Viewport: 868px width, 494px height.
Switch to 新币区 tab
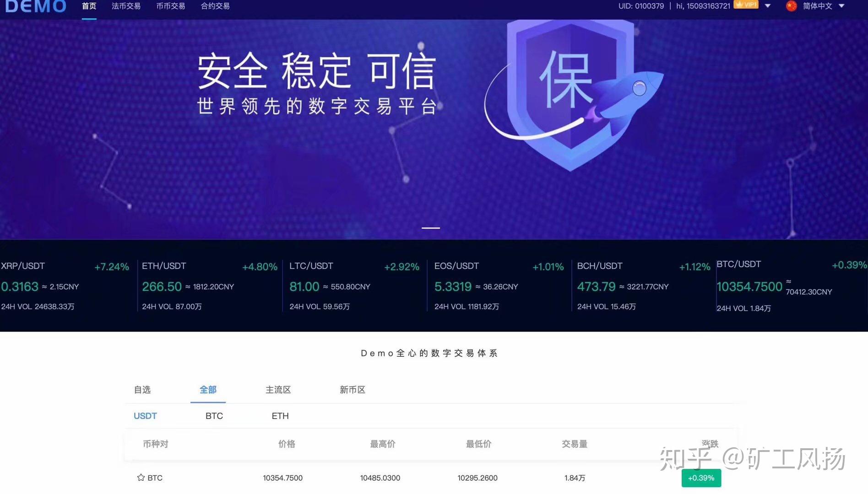pyautogui.click(x=352, y=390)
